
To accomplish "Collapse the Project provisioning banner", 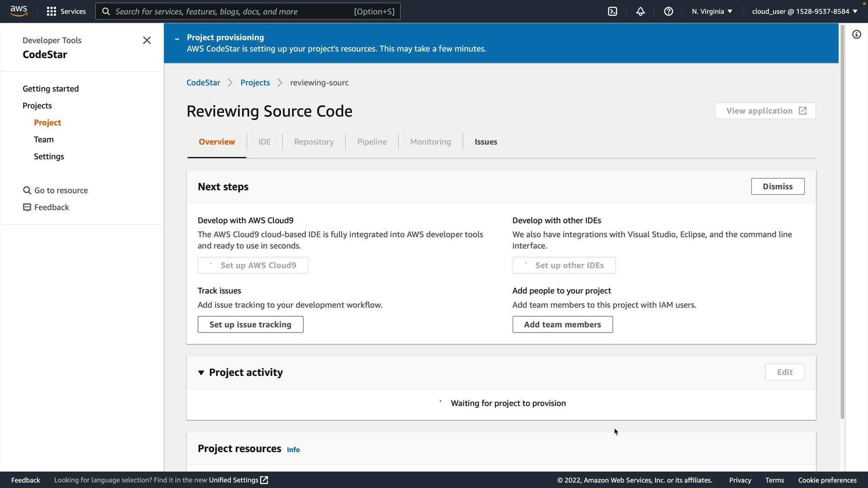I will pos(177,38).
